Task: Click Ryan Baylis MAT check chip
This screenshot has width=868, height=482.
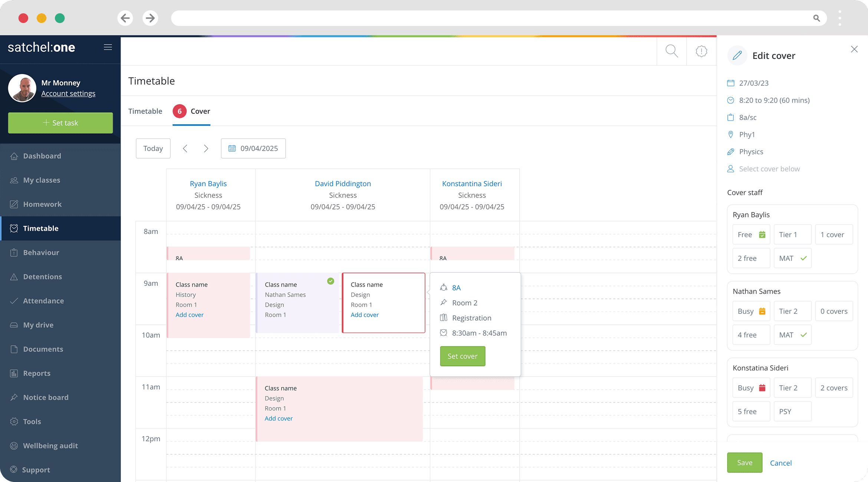Action: (793, 258)
